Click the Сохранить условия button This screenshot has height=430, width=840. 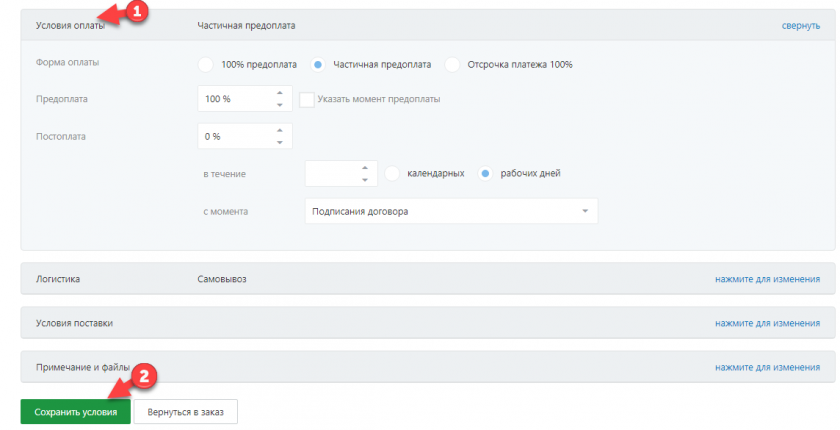click(75, 411)
